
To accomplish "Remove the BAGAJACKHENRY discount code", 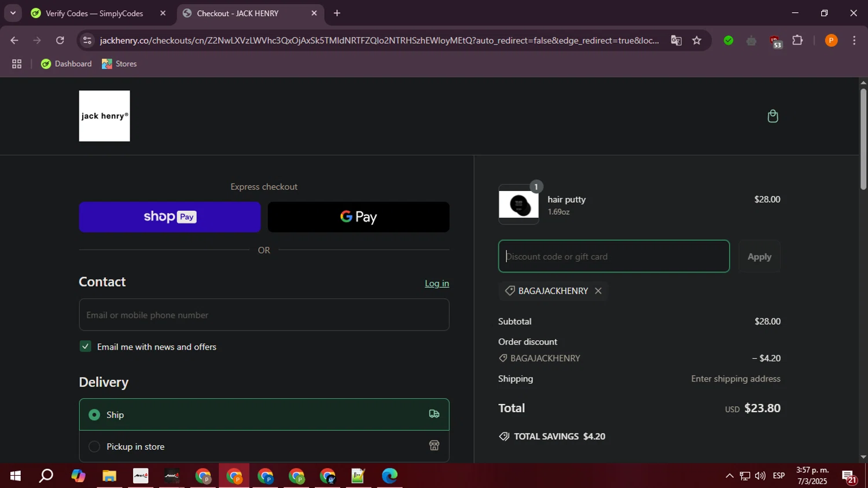I will point(598,291).
